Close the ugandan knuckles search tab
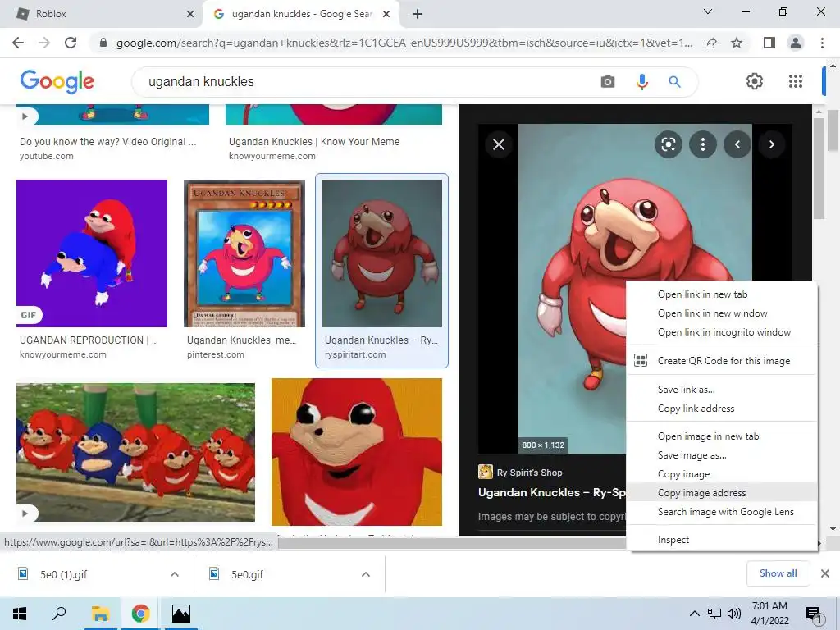840x630 pixels. tap(386, 15)
